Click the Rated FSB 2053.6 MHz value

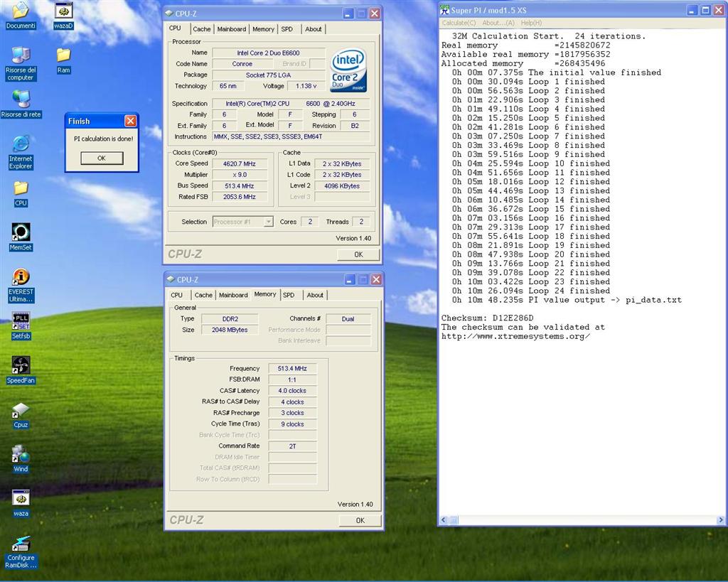click(240, 197)
